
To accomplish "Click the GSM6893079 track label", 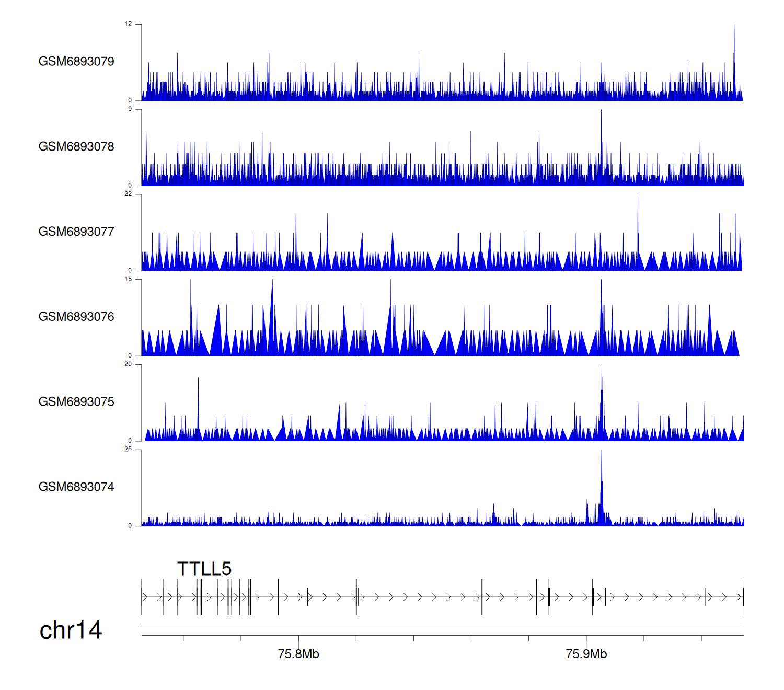I will click(76, 62).
